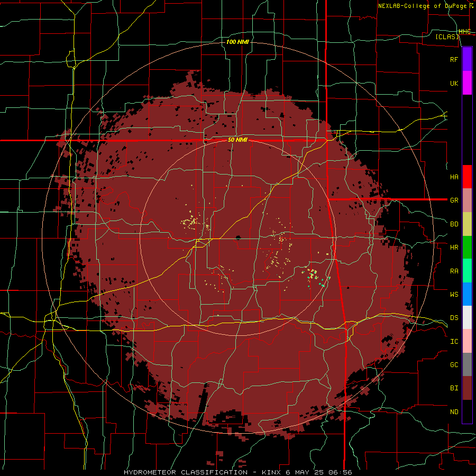Click the BD legend label

click(454, 224)
